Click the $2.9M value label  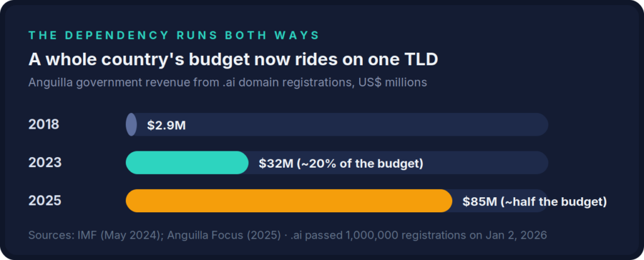(166, 125)
